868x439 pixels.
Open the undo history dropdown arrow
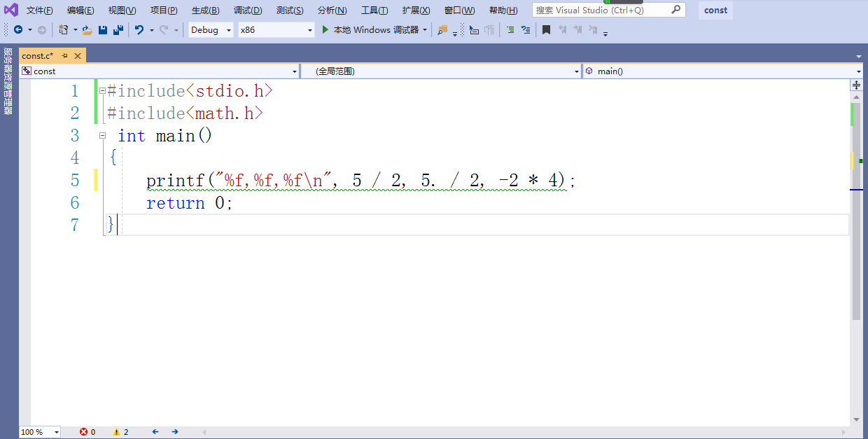[x=151, y=30]
